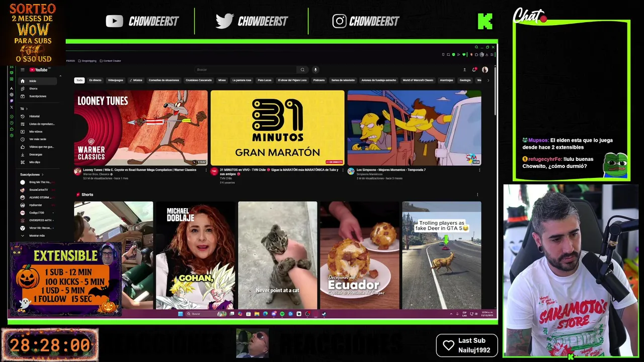This screenshot has width=644, height=362.
Task: Select the Todo filter chip
Action: (79, 80)
